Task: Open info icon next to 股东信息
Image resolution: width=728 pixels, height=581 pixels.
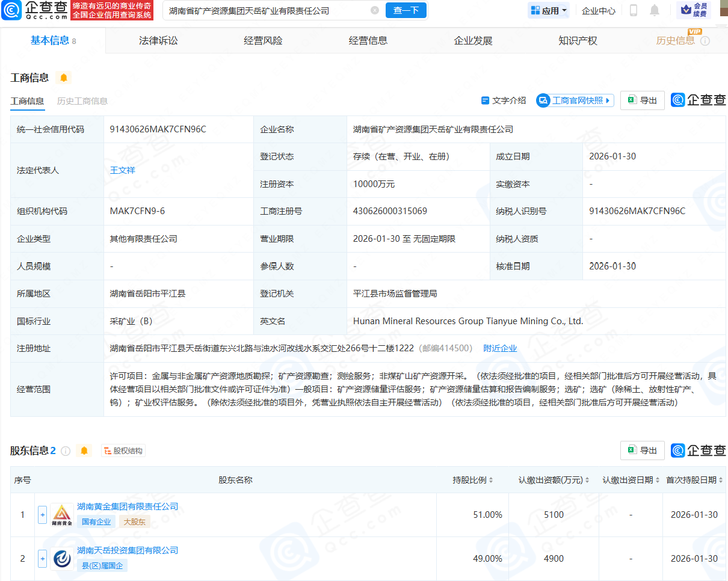Action: point(66,451)
